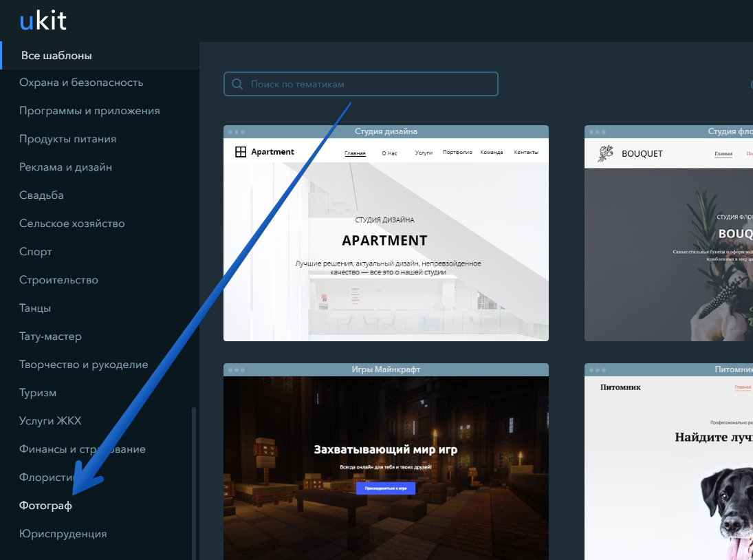Open the Юриспруденция category
Viewport: 753px width, 560px height.
(x=63, y=534)
